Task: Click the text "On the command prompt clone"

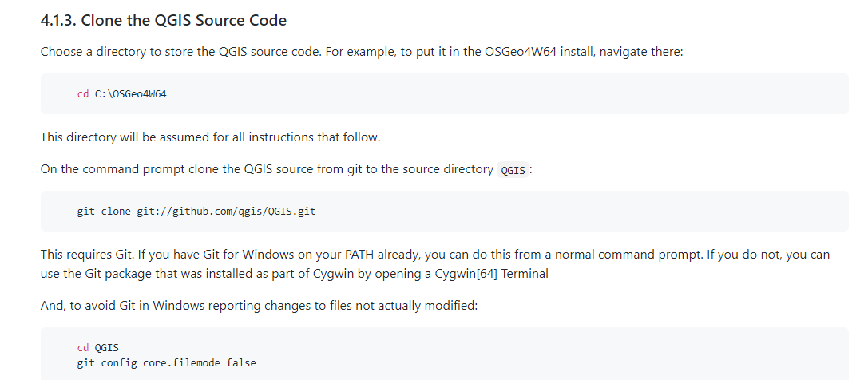Action: coord(128,169)
